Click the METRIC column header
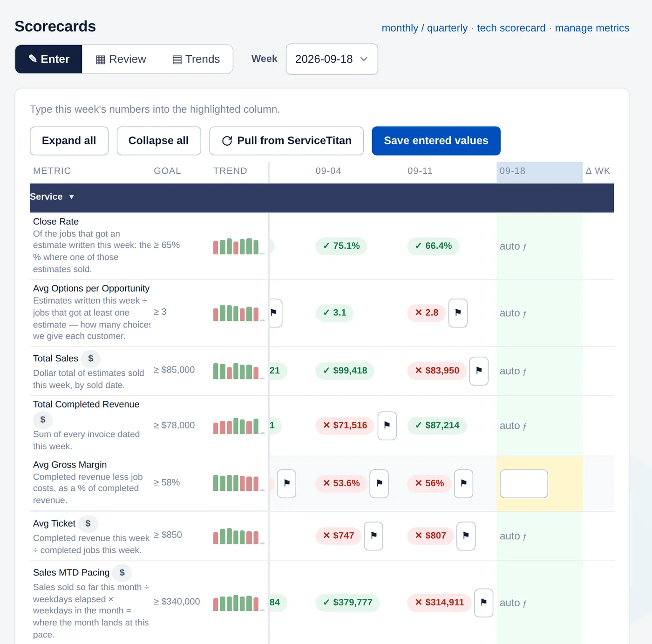Viewport: 652px width, 644px height. (x=52, y=171)
